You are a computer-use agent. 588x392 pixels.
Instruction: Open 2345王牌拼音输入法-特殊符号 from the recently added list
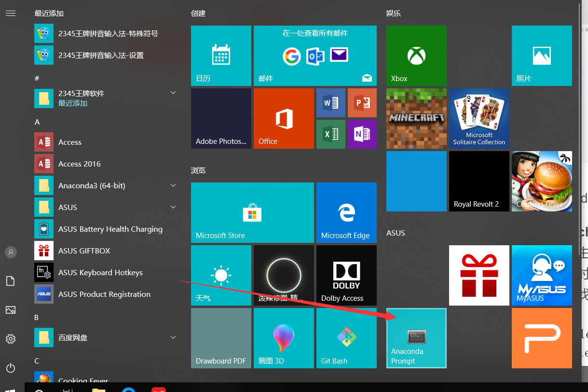click(x=107, y=33)
